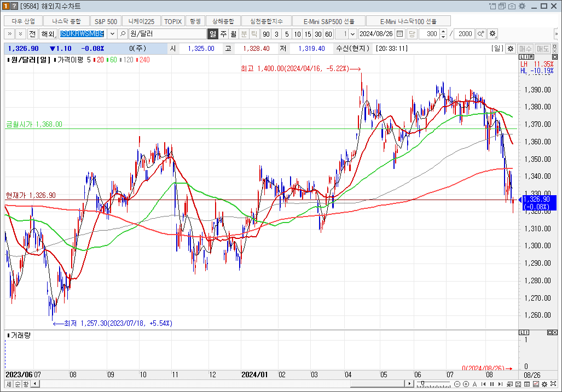This screenshot has width=562, height=392.
Task: Click the screenshot camera icon in title bar
Action: 512,6
